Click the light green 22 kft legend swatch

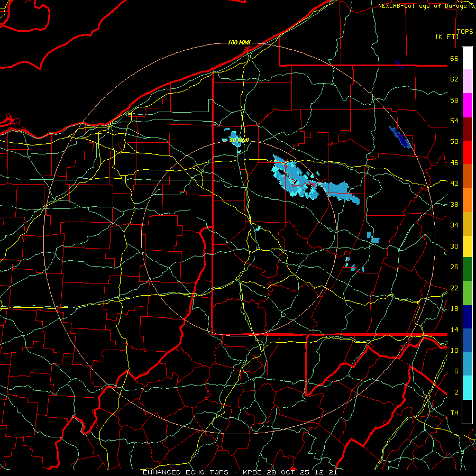point(467,293)
